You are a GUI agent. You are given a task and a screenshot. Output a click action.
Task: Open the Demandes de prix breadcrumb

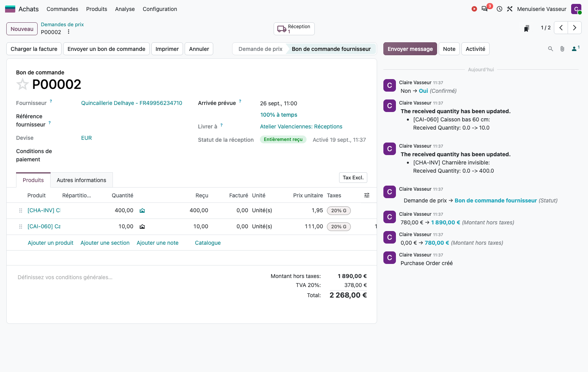point(62,24)
